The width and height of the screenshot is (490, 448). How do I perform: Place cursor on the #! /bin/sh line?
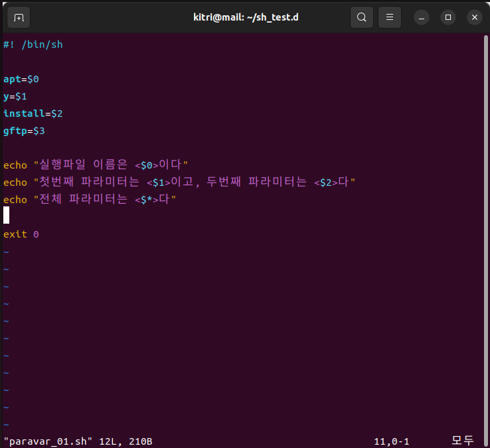click(33, 44)
